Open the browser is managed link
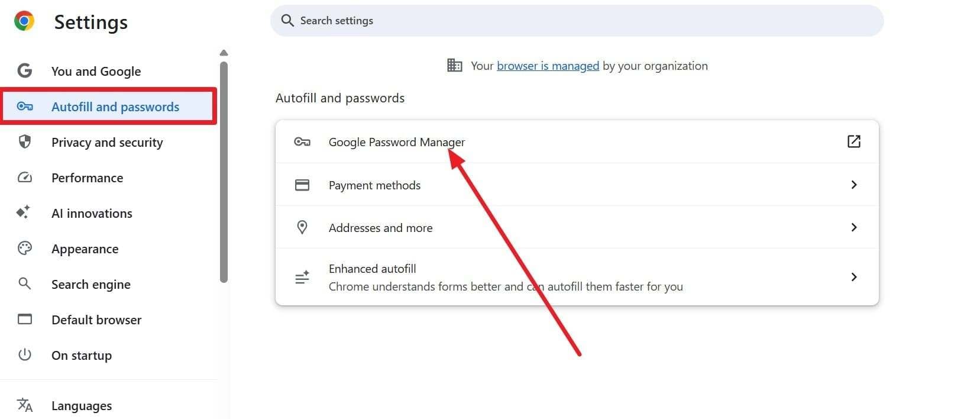Image resolution: width=980 pixels, height=419 pixels. coord(548,66)
